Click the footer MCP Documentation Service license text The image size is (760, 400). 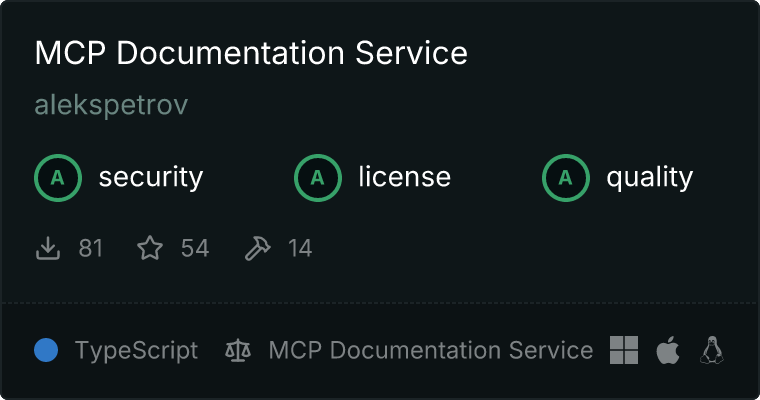431,350
